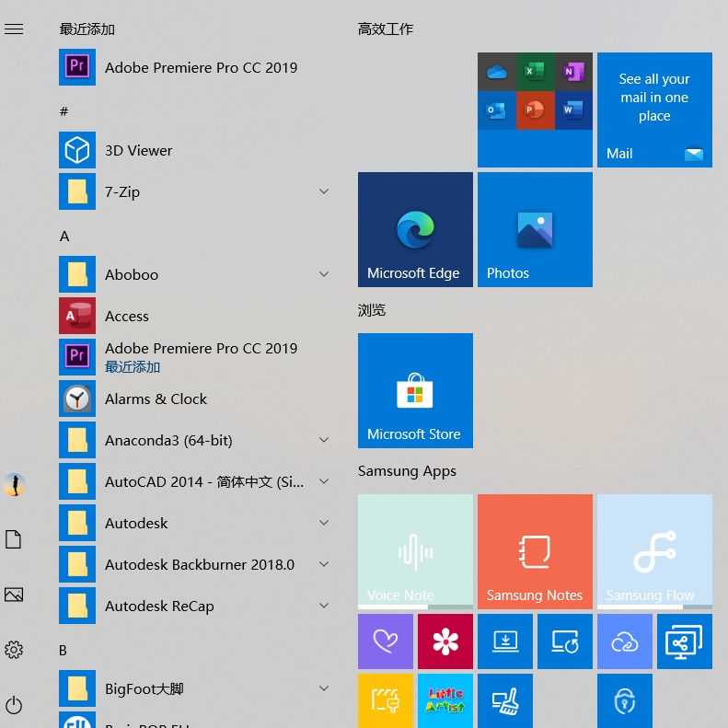This screenshot has height=728, width=728.
Task: Open Adobe Premiere Pro under 最近添加 header
Action: pos(195,67)
